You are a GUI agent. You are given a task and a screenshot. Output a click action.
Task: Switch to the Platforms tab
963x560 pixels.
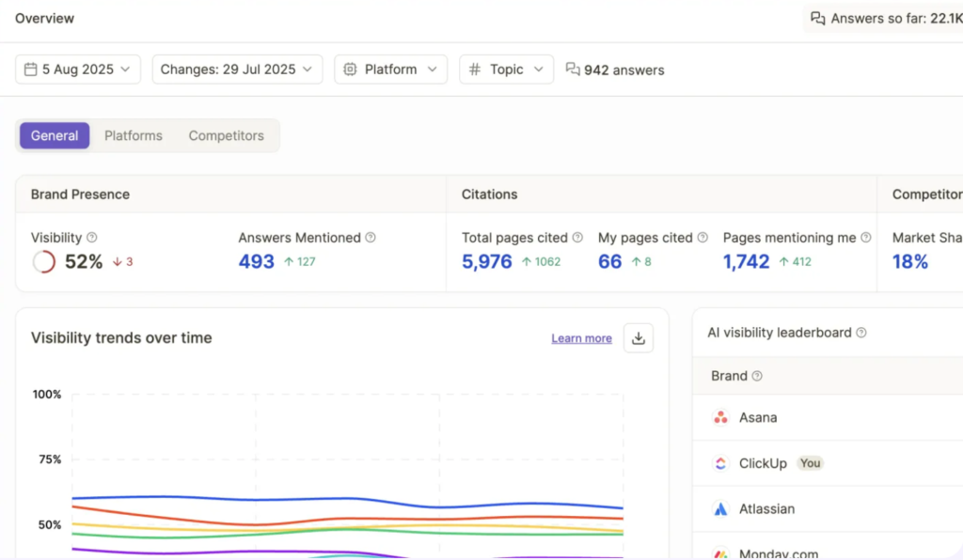[134, 135]
